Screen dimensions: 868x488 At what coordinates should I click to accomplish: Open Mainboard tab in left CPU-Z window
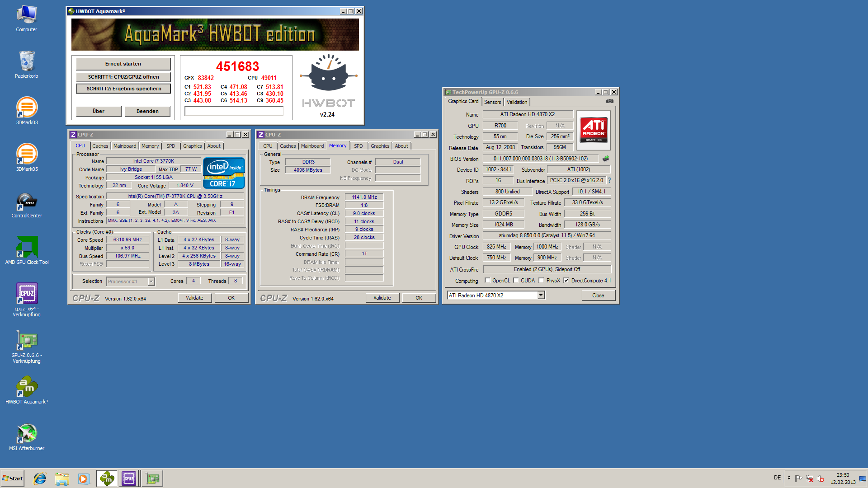[125, 146]
